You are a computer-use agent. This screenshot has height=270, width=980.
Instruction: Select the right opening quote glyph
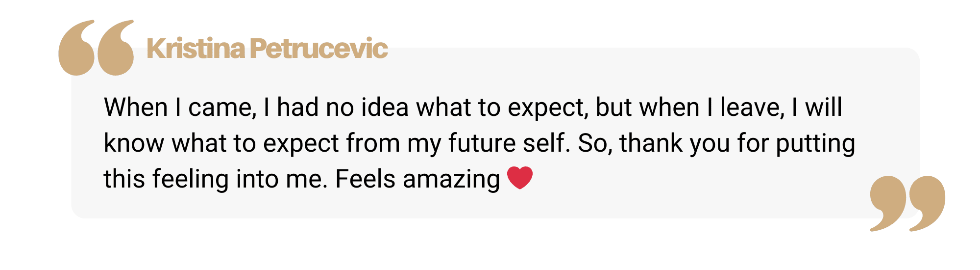tap(116, 48)
